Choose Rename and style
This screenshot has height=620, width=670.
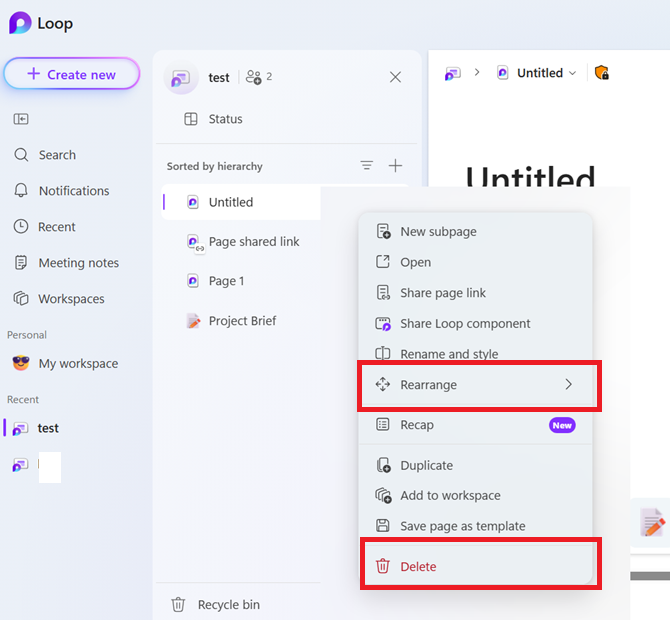point(475,354)
